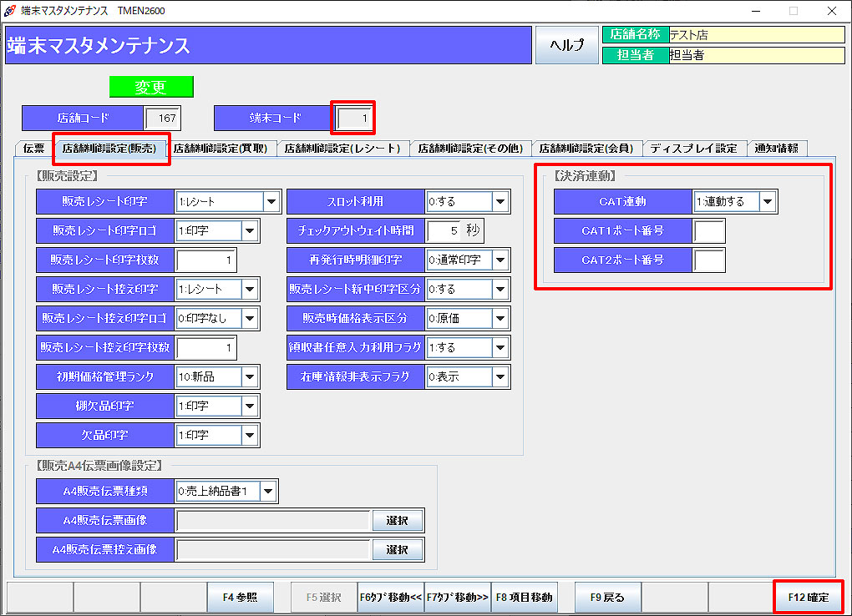
Task: Click 選択 for A4販売伝票画像
Action: coord(398,520)
